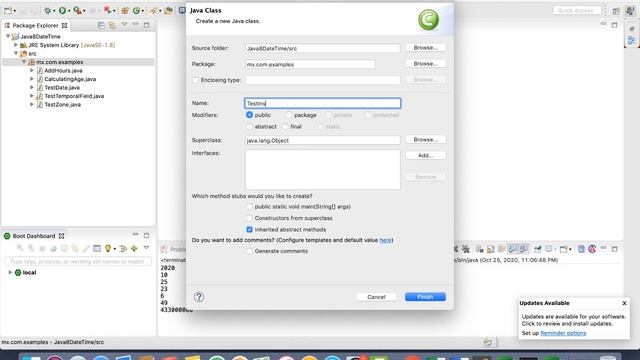Click the Open Perspective icon
Viewport: 640px width, 360px height.
[x=616, y=11]
